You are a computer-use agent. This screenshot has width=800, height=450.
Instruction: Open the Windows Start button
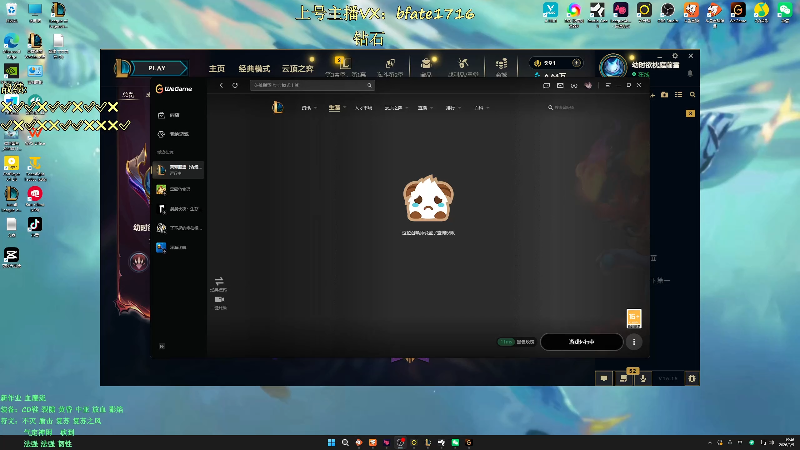pyautogui.click(x=331, y=442)
